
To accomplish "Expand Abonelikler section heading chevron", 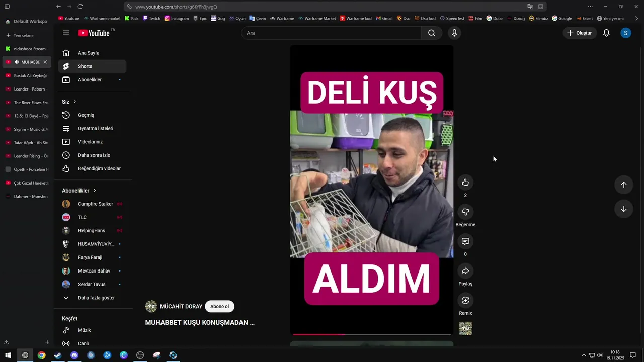I will tap(95, 191).
